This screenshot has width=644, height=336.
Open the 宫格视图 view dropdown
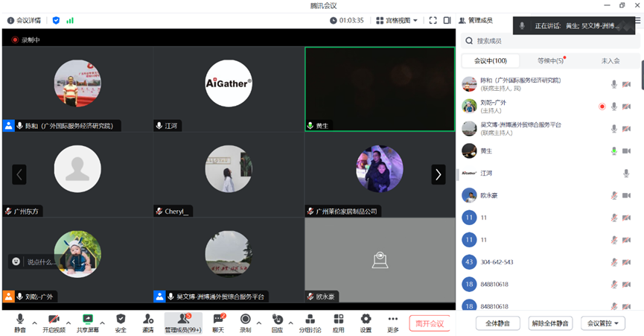coord(397,20)
